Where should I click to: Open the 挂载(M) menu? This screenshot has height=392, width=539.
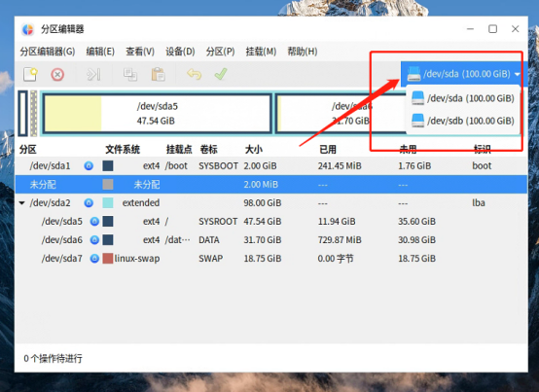click(261, 52)
